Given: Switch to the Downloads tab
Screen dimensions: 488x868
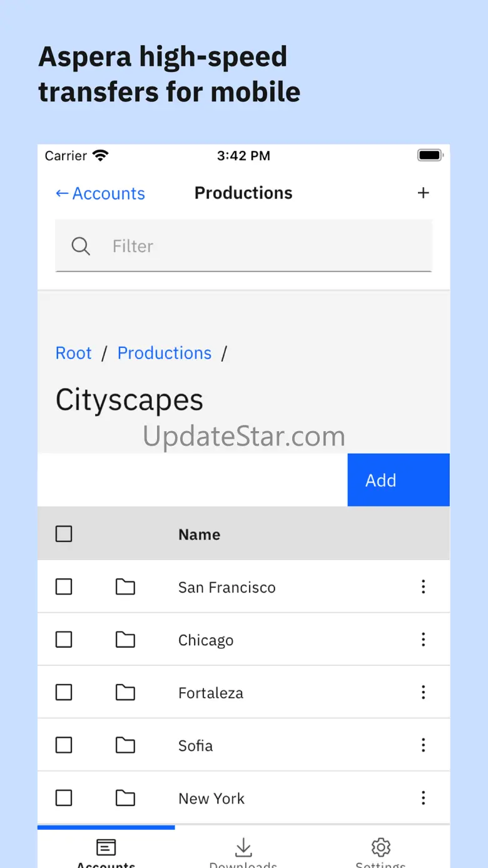Looking at the screenshot, I should [x=243, y=848].
